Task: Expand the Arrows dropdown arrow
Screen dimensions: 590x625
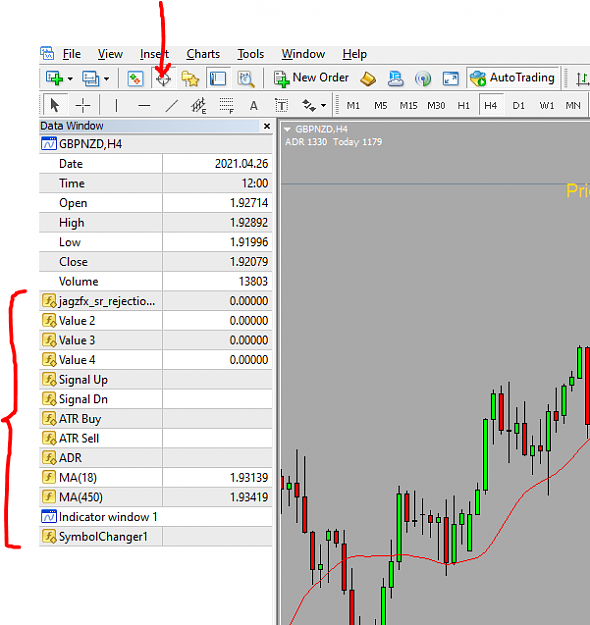Action: pyautogui.click(x=323, y=106)
